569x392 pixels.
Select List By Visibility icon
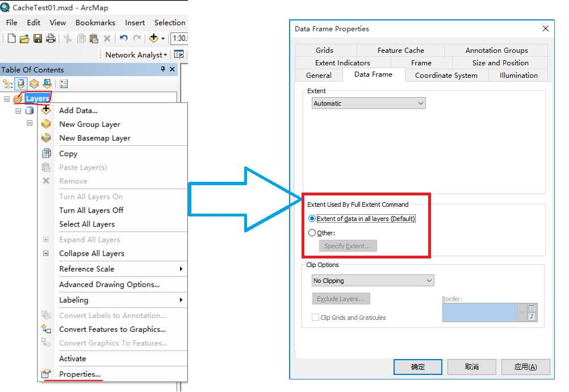tap(34, 84)
